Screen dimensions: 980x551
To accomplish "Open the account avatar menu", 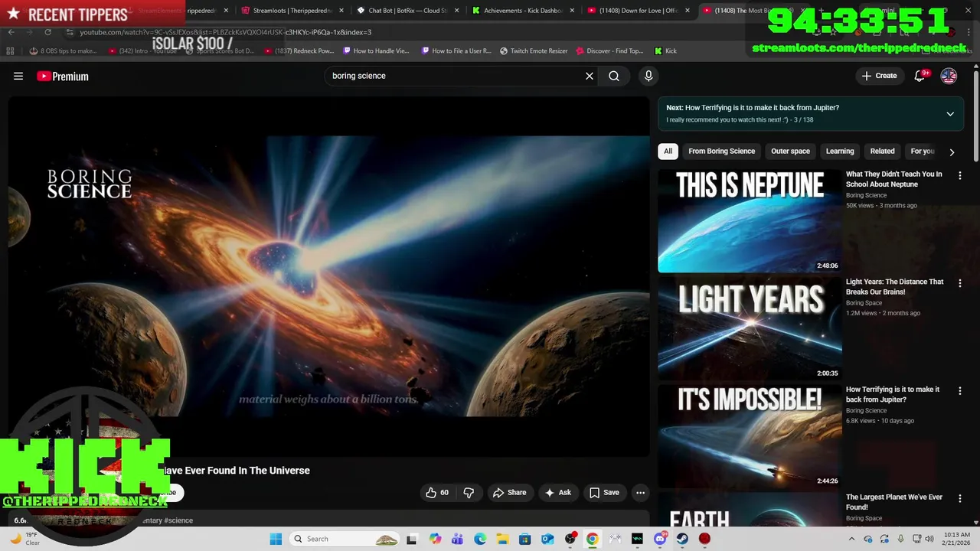I will [x=949, y=76].
